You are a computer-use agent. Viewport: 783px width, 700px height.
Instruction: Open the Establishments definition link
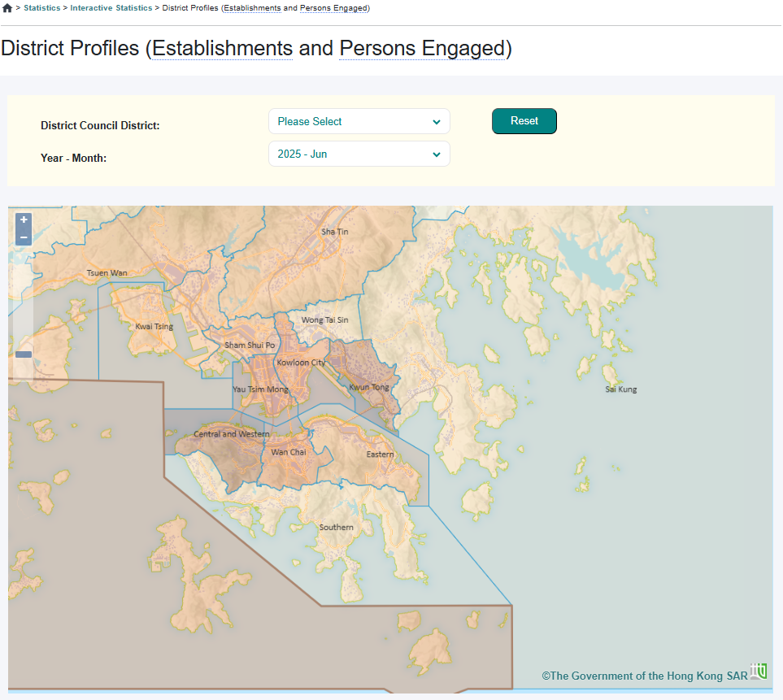[x=222, y=49]
